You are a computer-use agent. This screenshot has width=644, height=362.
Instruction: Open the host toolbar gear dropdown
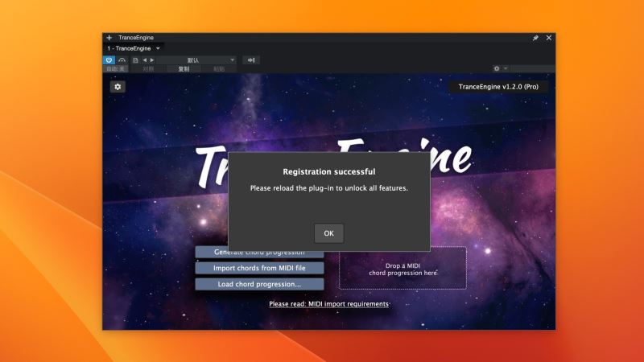tap(499, 69)
